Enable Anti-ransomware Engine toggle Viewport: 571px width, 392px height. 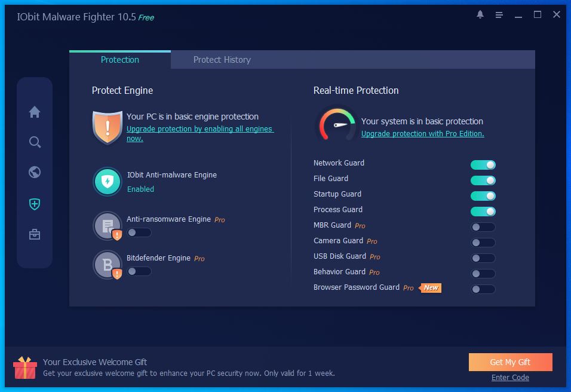[x=139, y=232]
